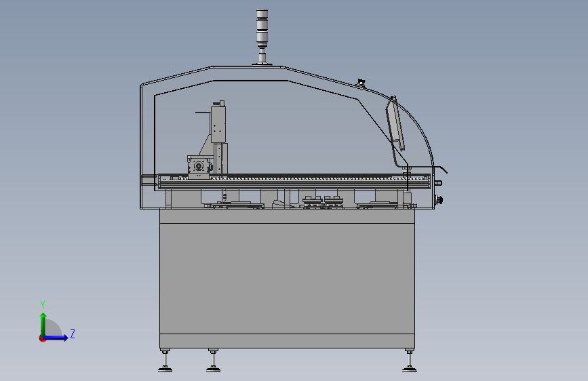Select the large gray cabinet base panel

tap(288, 278)
